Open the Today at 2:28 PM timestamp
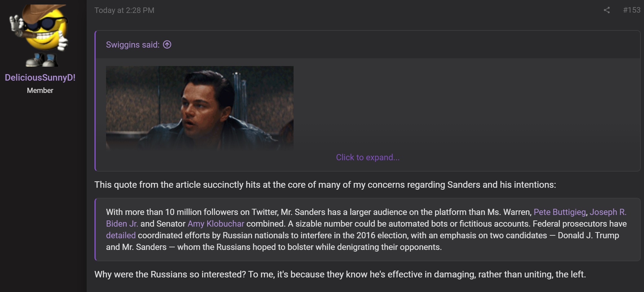Image resolution: width=644 pixels, height=292 pixels. 124,10
